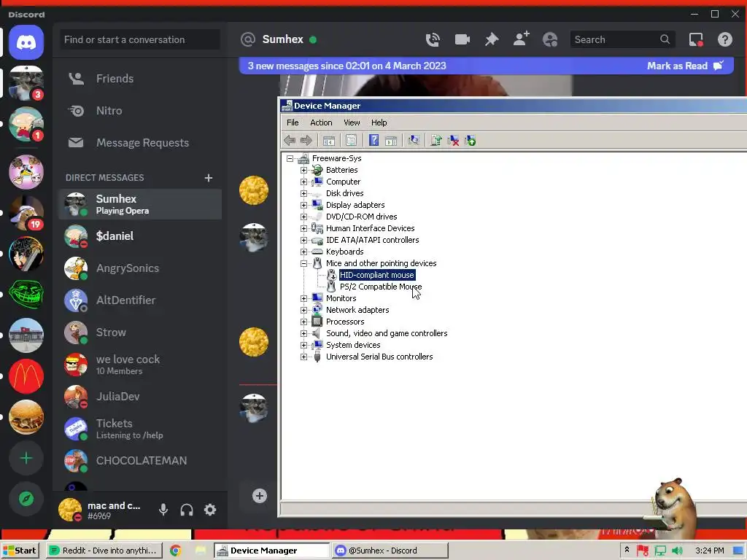Expand Batteries node
This screenshot has height=560, width=747.
[x=303, y=170]
